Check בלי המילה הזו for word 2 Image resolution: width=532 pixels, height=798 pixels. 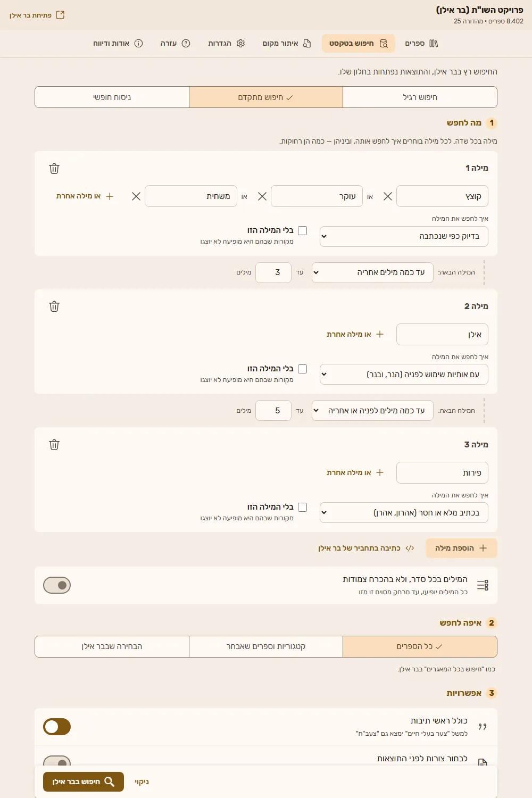pyautogui.click(x=303, y=369)
